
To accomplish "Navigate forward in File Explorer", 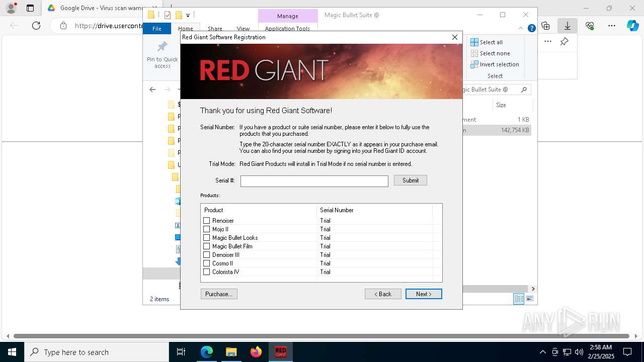I will click(167, 89).
